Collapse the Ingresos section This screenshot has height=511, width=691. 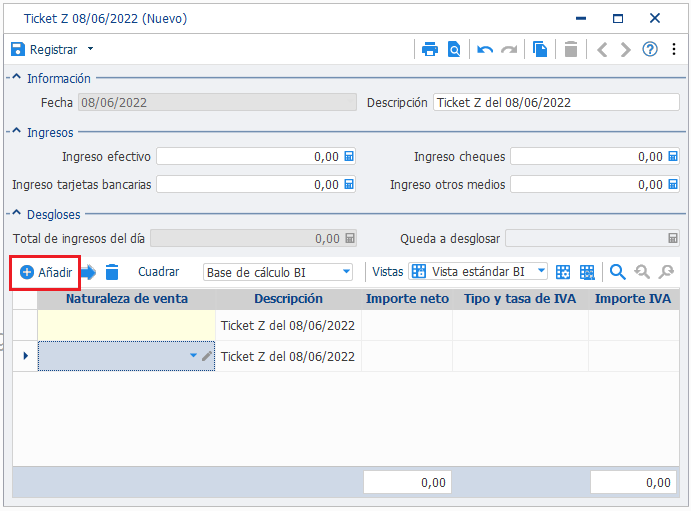pyautogui.click(x=16, y=131)
